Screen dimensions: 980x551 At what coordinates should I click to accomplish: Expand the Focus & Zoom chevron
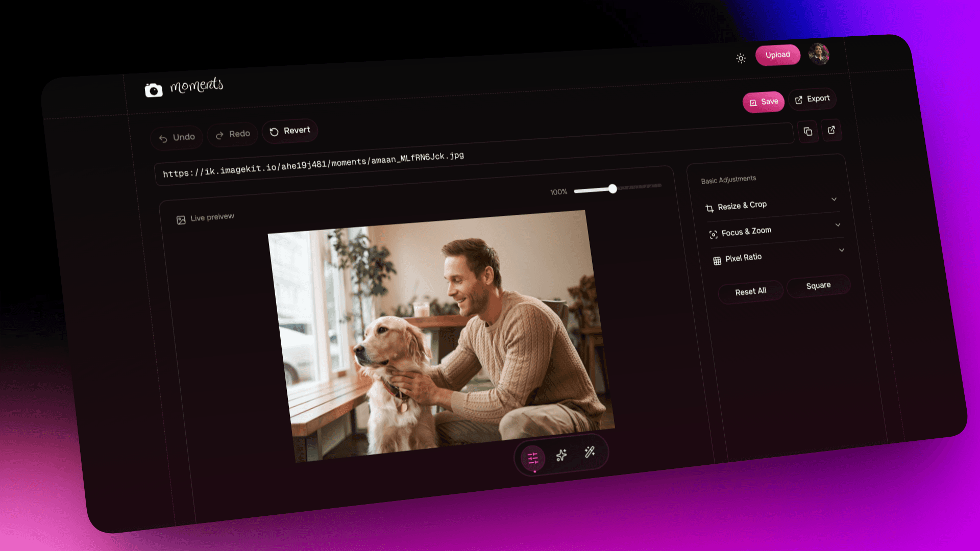(x=838, y=224)
